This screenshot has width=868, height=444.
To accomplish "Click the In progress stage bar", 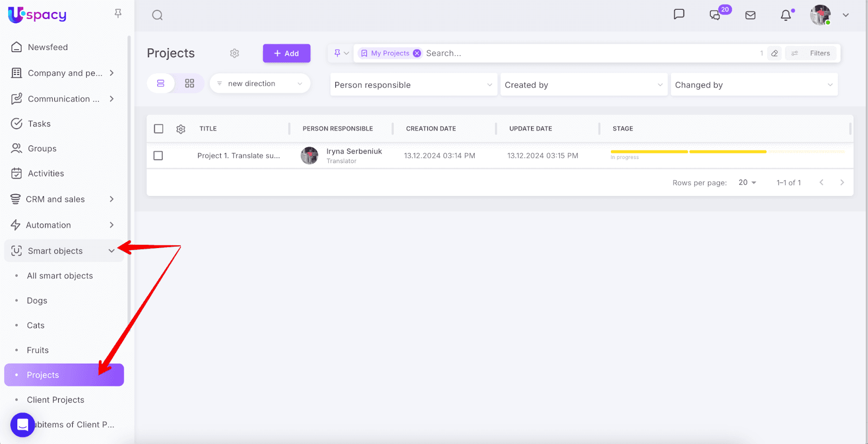I will pos(688,152).
